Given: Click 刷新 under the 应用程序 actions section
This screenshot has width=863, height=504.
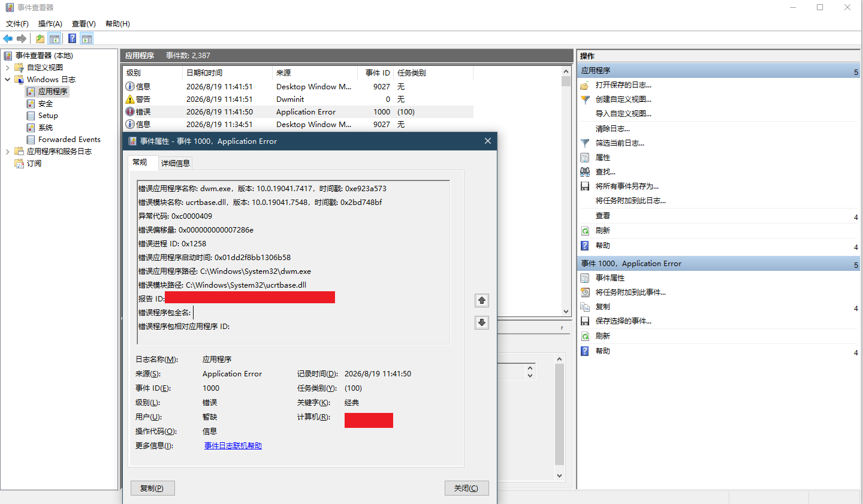Looking at the screenshot, I should (x=603, y=231).
